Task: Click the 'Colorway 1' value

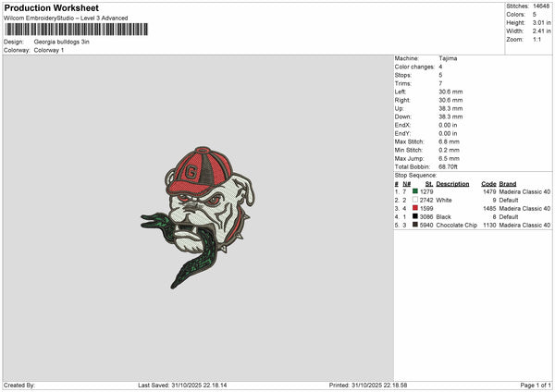Action: click(x=49, y=50)
